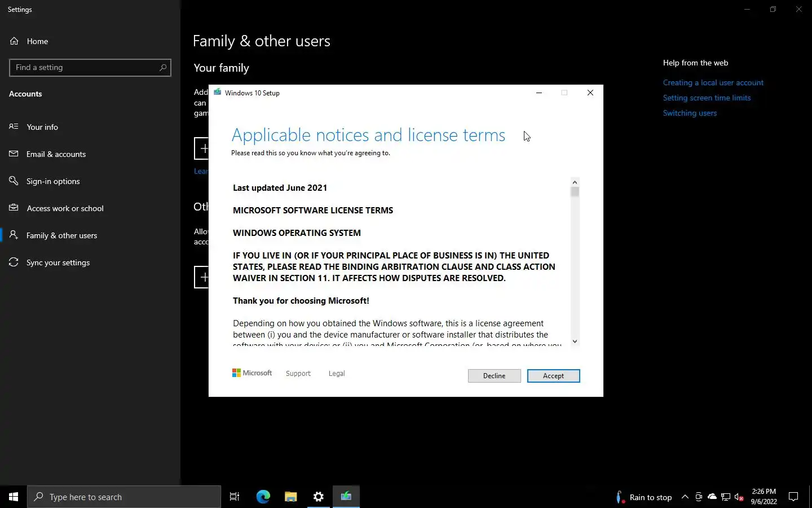Select Family & other users
The height and width of the screenshot is (508, 812).
(x=90, y=235)
